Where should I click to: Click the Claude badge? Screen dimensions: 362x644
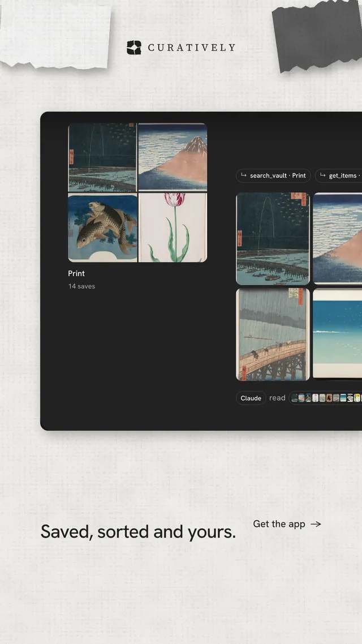251,398
